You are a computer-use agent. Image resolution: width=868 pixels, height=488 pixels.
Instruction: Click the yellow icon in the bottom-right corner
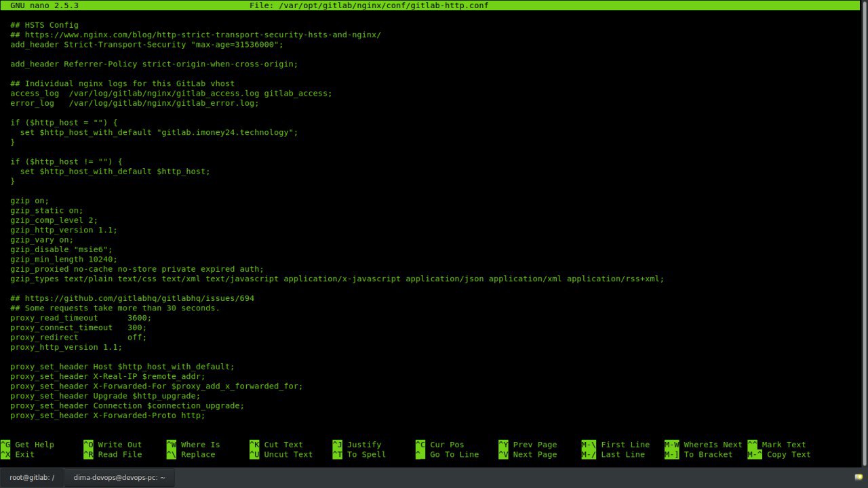click(x=859, y=477)
